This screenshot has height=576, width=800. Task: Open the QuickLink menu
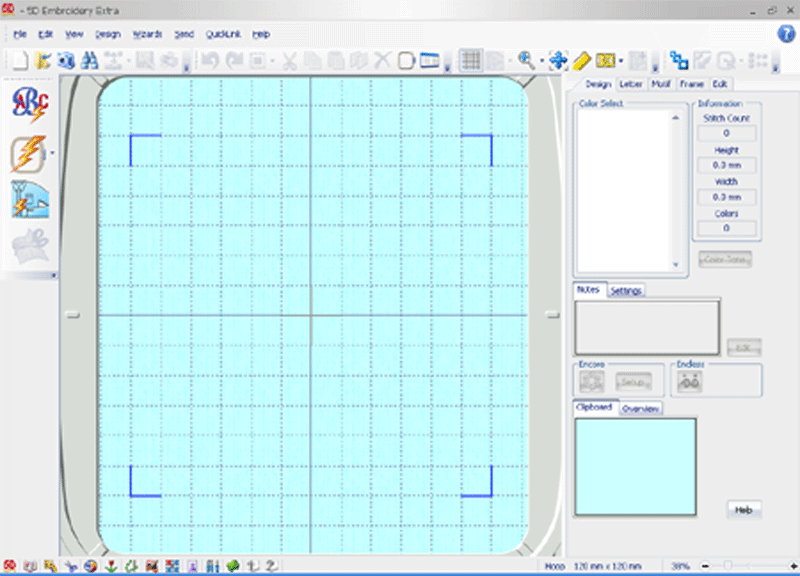pos(223,34)
